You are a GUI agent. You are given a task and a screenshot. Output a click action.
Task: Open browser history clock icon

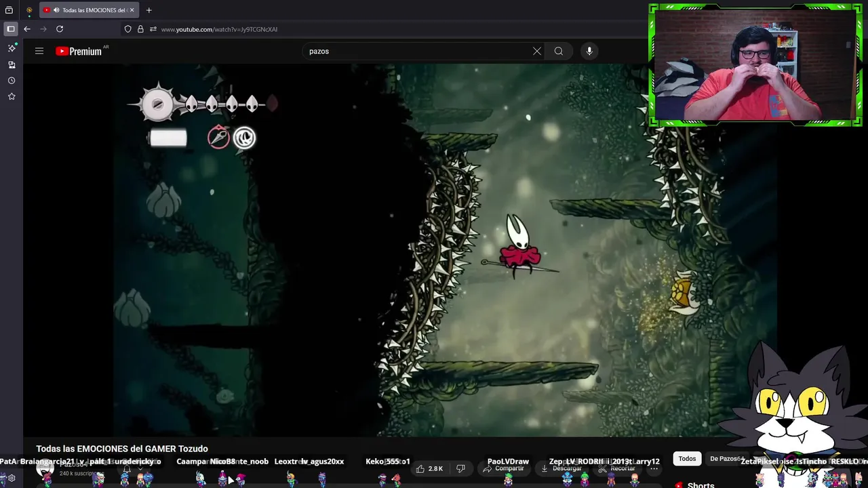point(12,81)
